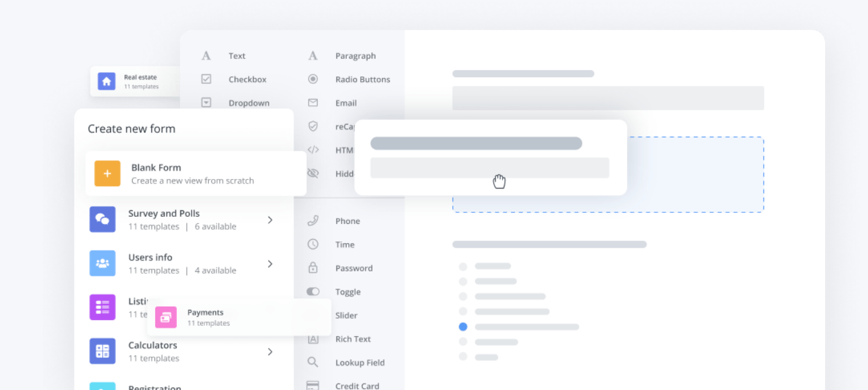
Task: Select the pink Payments card icon
Action: [165, 317]
